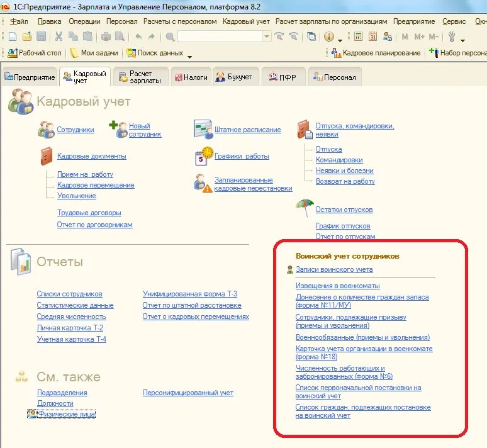This screenshot has width=487, height=448.
Task: Open the Help info icon
Action: pyautogui.click(x=329, y=36)
